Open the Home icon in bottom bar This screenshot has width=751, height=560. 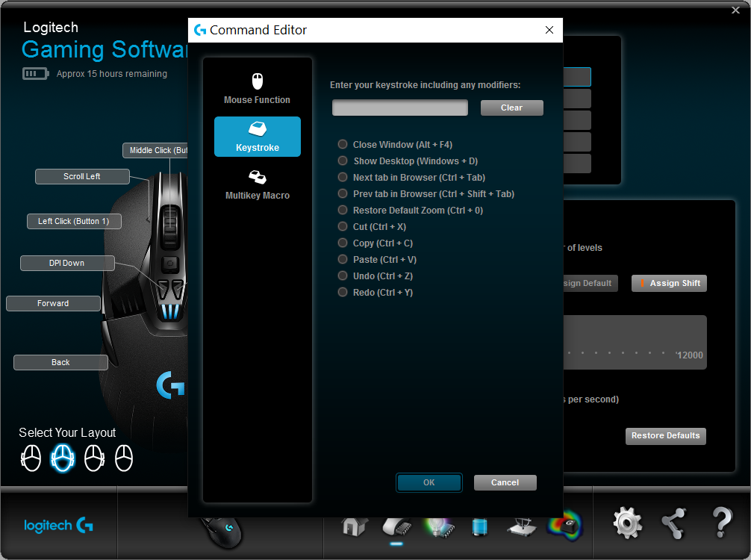(x=355, y=526)
